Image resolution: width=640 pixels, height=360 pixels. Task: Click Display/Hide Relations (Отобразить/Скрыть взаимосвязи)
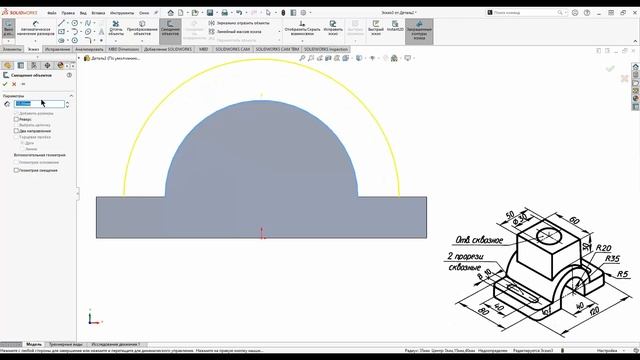pyautogui.click(x=302, y=29)
